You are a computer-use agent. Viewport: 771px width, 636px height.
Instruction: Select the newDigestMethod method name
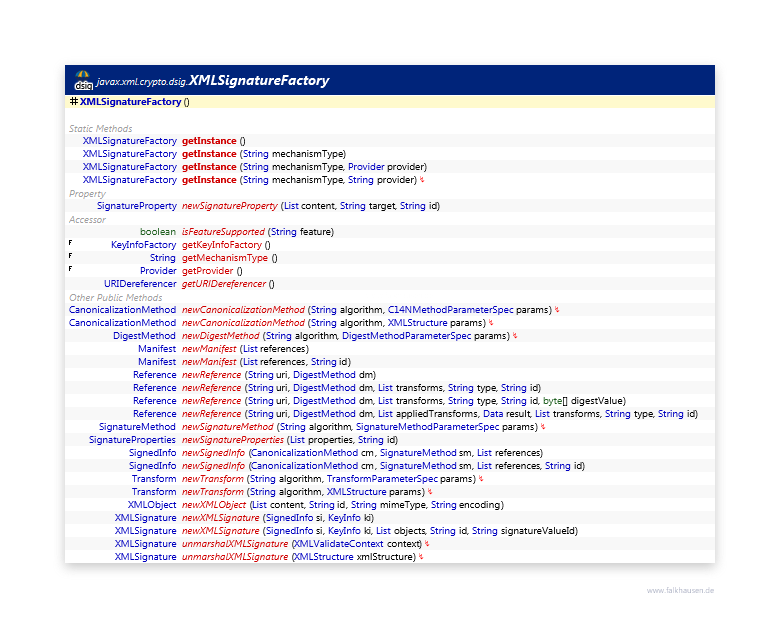(x=221, y=336)
